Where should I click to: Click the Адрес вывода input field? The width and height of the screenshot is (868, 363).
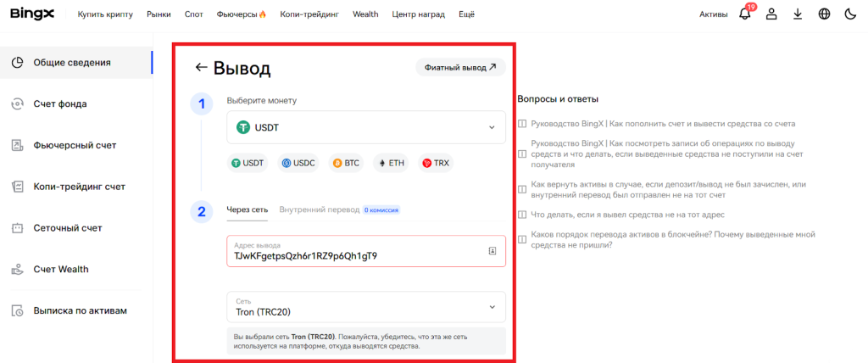pos(366,251)
